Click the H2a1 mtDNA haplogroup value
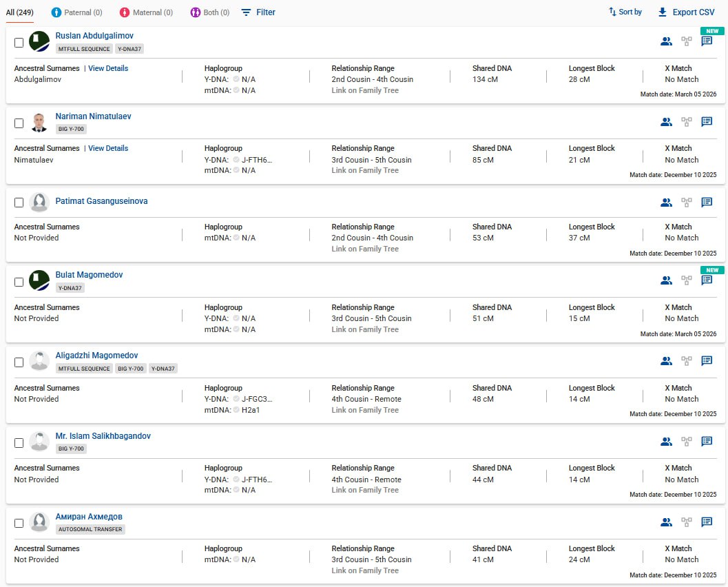Viewport: 728px width, 587px height. pos(251,410)
